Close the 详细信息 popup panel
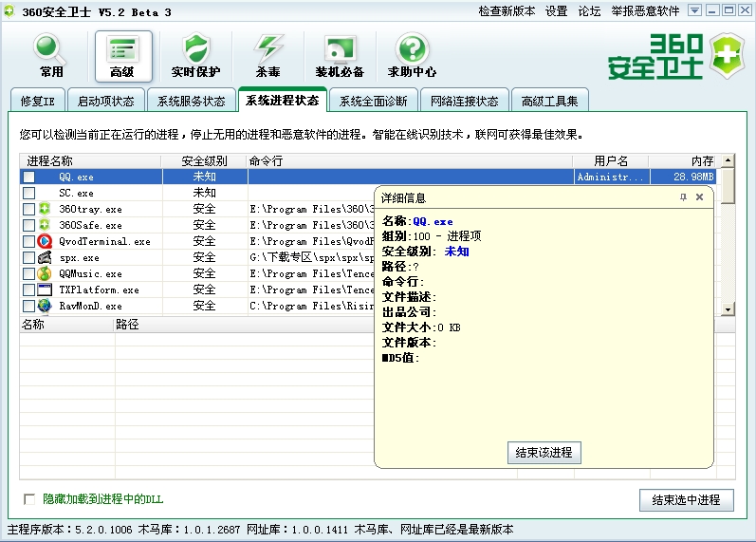This screenshot has width=756, height=542. tap(700, 196)
